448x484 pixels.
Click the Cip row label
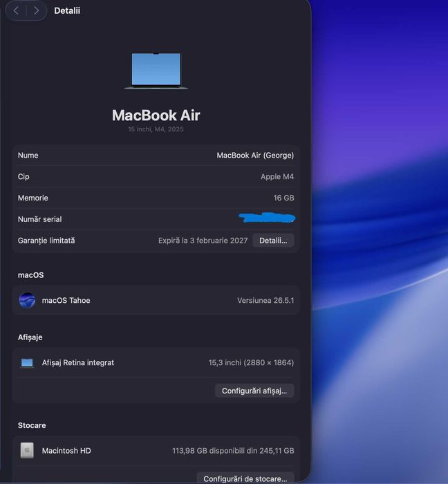coord(24,176)
